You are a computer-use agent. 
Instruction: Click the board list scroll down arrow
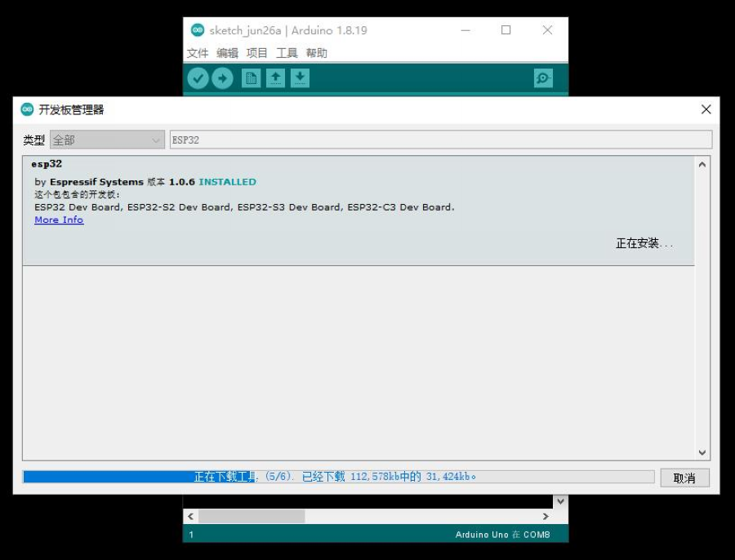click(702, 452)
